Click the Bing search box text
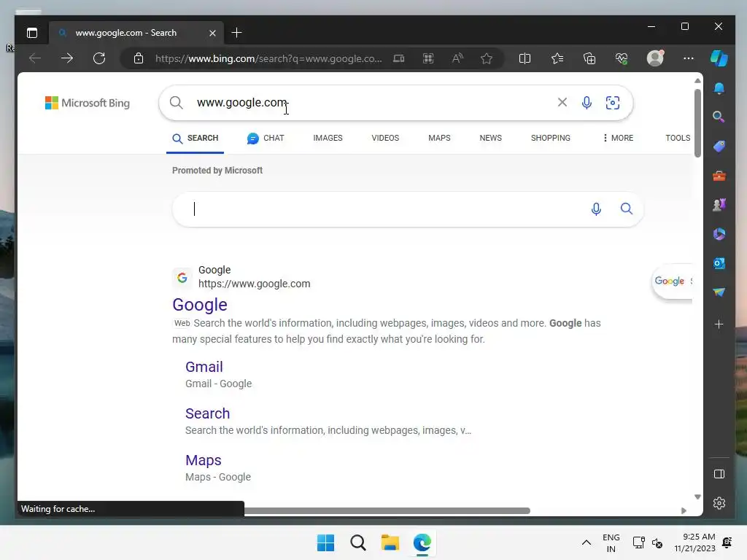747x560 pixels. (242, 102)
